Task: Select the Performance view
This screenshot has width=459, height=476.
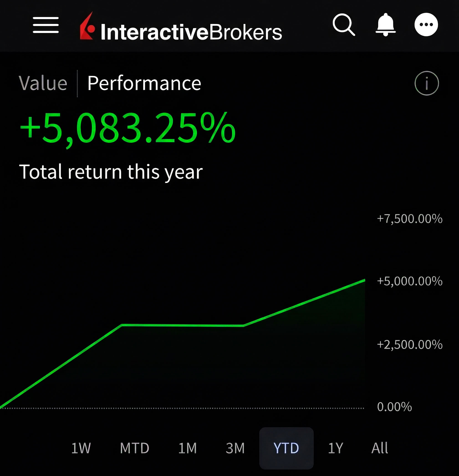Action: 144,83
